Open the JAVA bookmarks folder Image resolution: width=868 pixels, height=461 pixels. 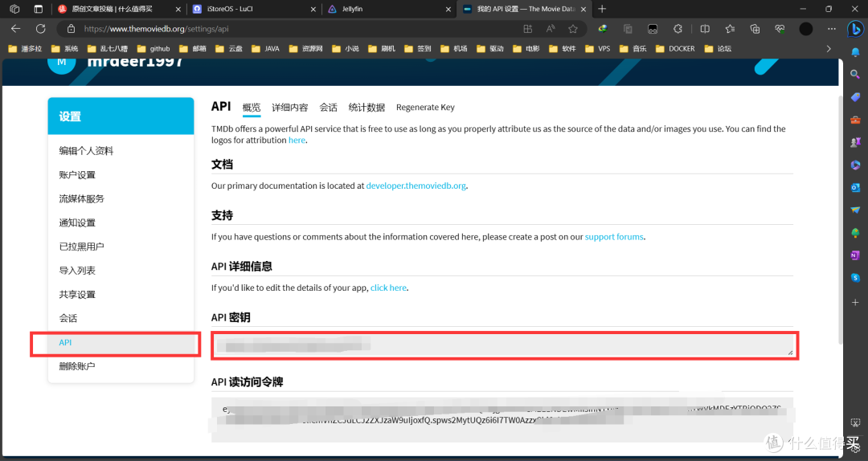coord(265,49)
